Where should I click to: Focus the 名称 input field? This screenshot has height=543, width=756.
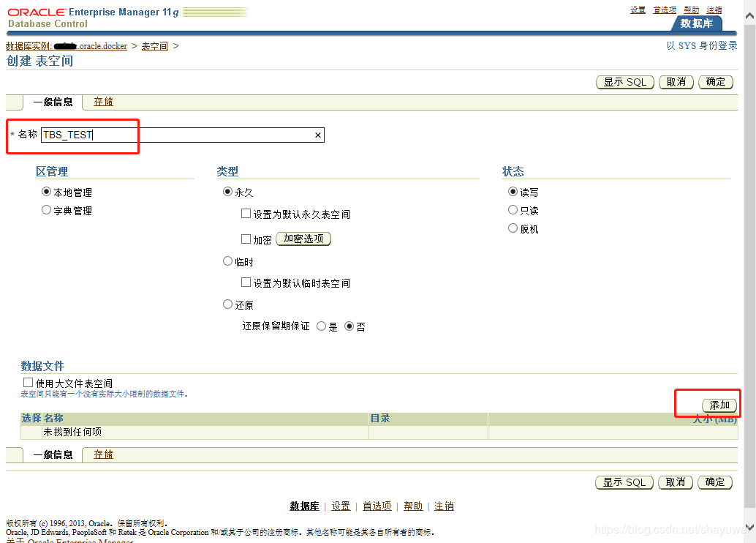pyautogui.click(x=183, y=135)
